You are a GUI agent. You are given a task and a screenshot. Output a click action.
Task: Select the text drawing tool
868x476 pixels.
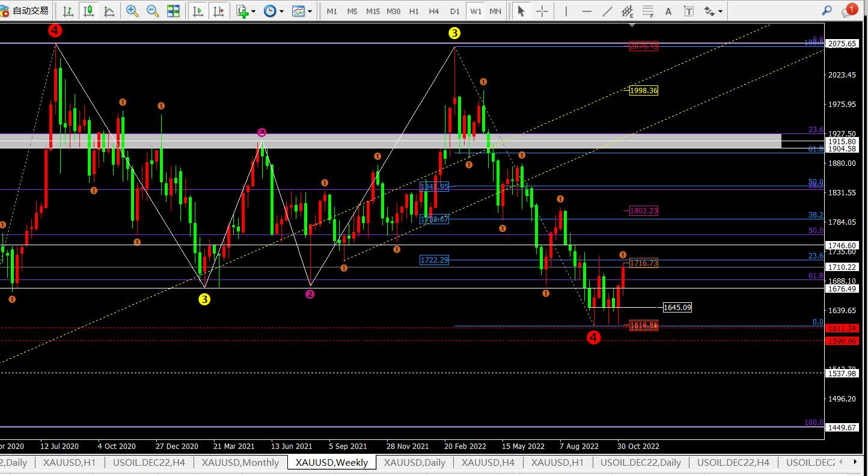668,11
